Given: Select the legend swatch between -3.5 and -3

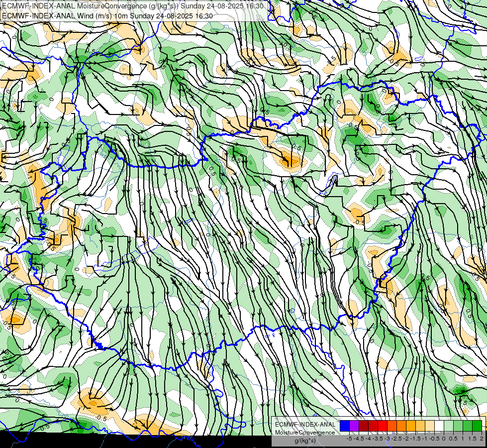Looking at the screenshot, I should [x=383, y=426].
